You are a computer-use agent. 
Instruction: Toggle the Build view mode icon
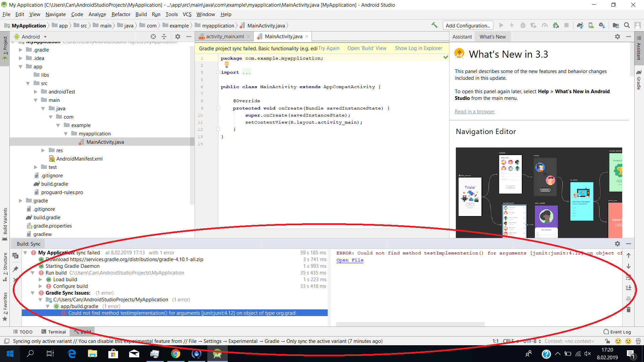[x=15, y=256]
